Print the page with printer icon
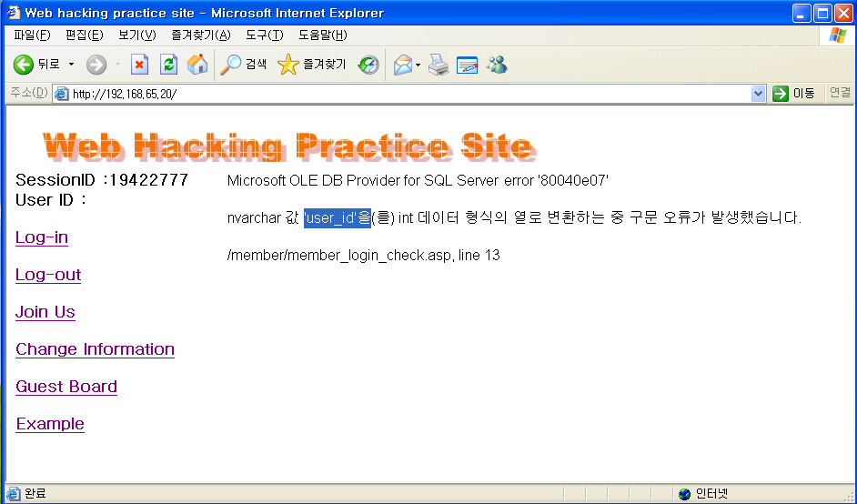Viewport: 857px width, 504px height. (439, 65)
